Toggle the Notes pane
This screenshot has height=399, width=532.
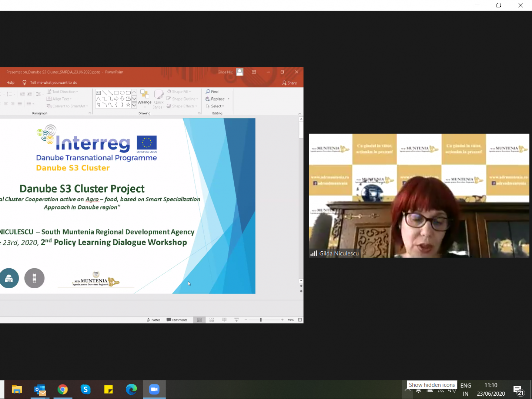pos(154,320)
